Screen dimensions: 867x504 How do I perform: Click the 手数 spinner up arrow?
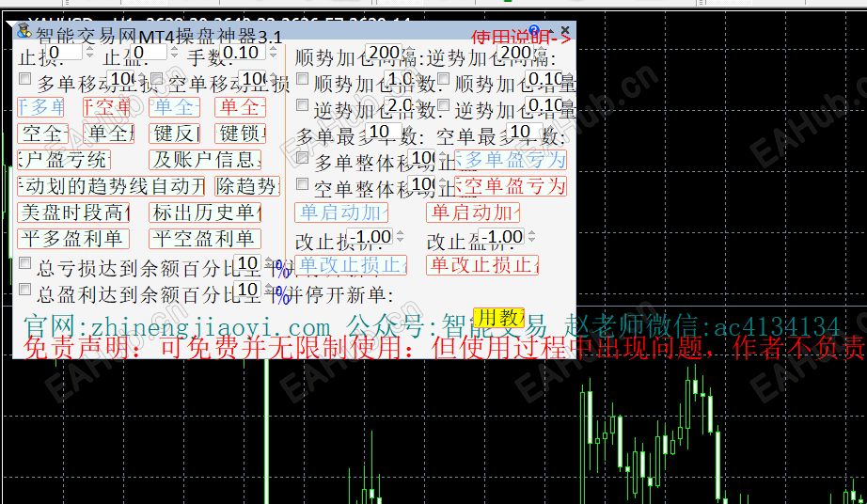(x=273, y=49)
